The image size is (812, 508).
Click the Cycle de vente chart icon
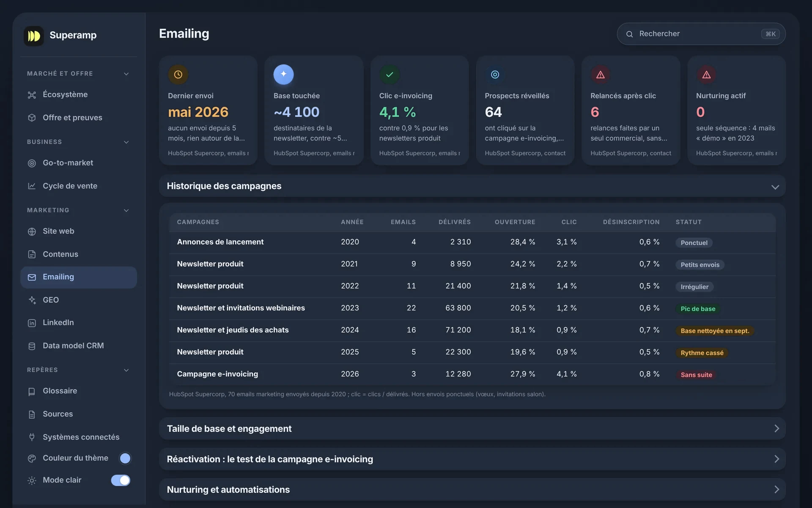(x=32, y=186)
